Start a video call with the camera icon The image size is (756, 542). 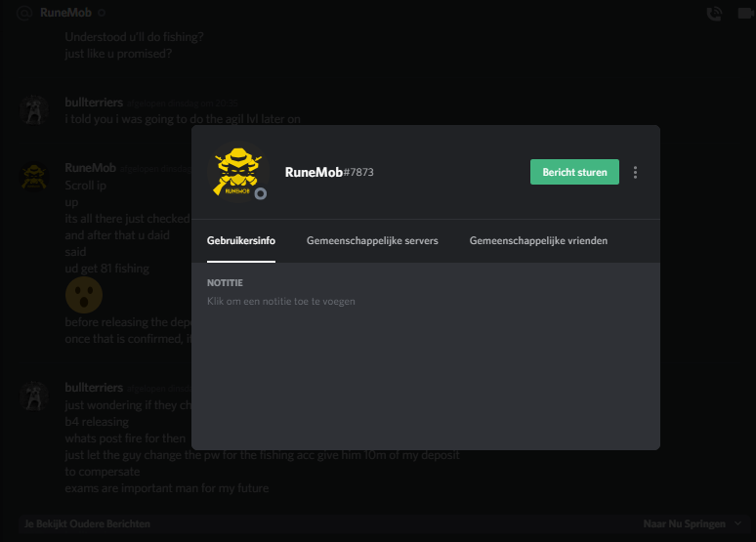[745, 13]
